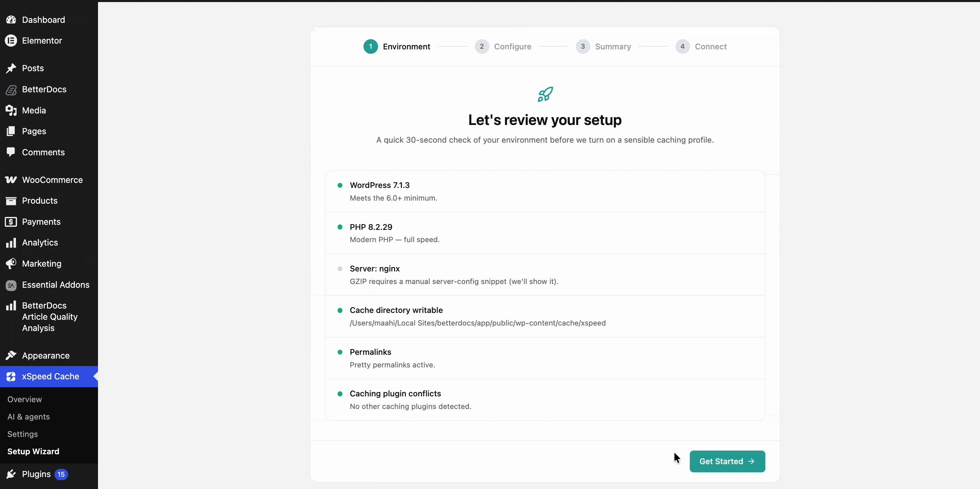The image size is (980, 489).
Task: Click the Get Started button
Action: pyautogui.click(x=727, y=461)
